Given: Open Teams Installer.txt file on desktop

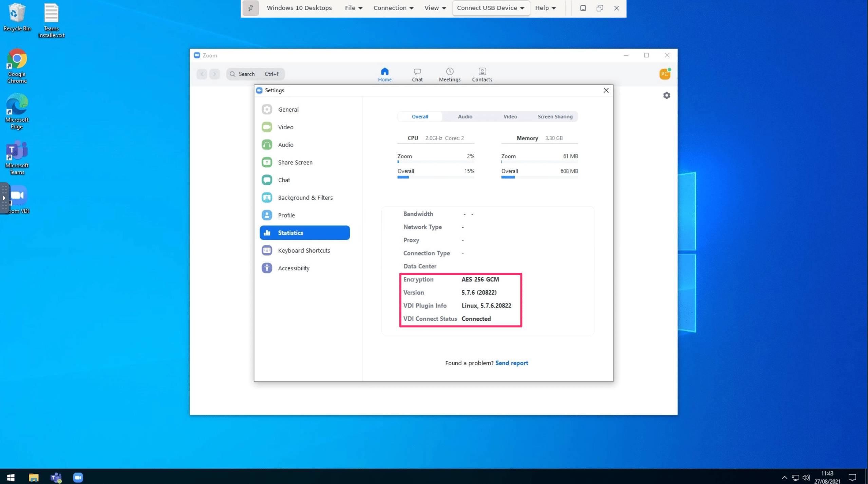Looking at the screenshot, I should pyautogui.click(x=51, y=21).
